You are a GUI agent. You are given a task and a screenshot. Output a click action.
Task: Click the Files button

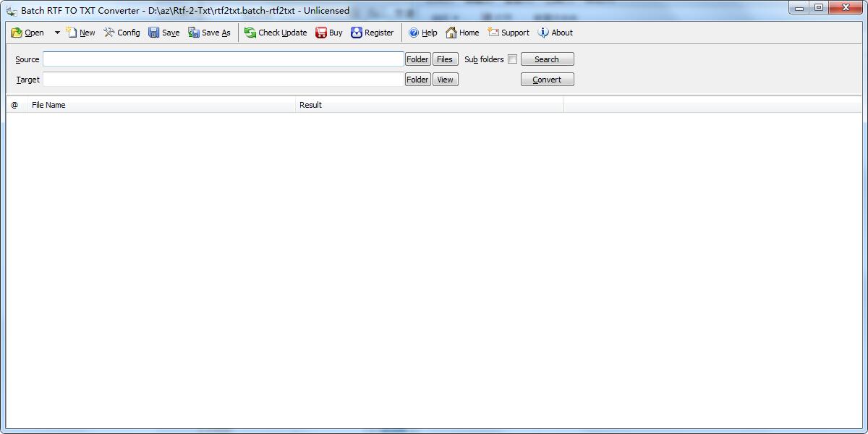tap(445, 59)
